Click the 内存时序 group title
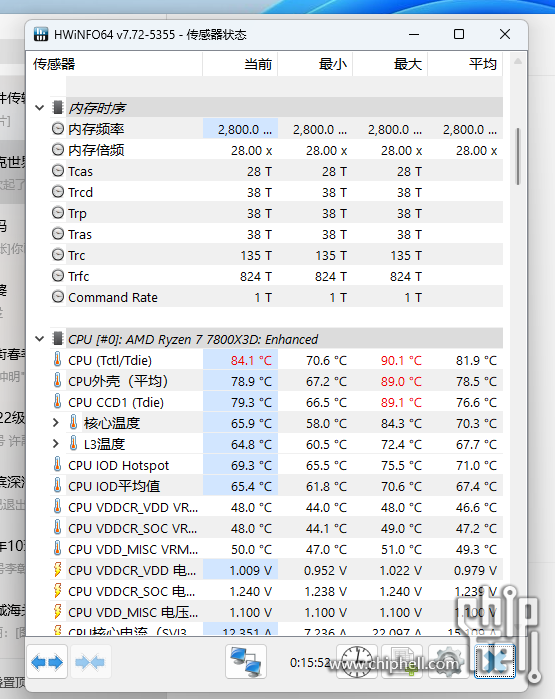Screen dimensions: 555x699 tap(97, 108)
